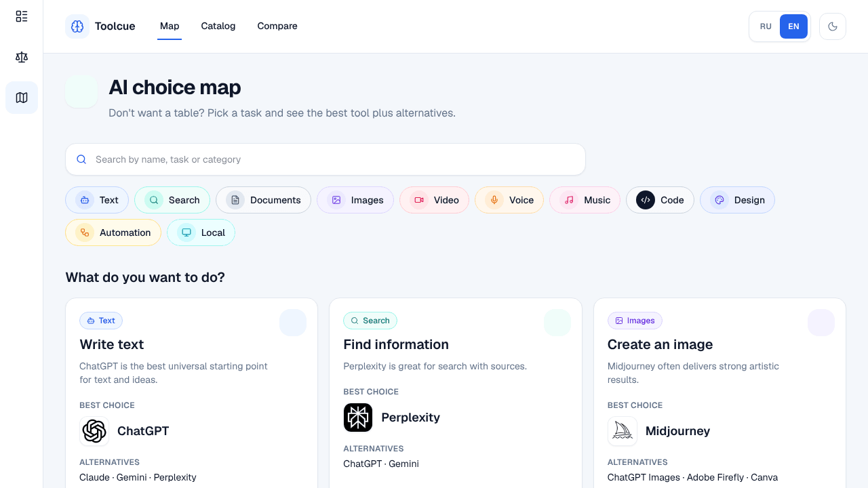Screen dimensions: 868x488
Task: Switch language to RU
Action: pos(766,26)
